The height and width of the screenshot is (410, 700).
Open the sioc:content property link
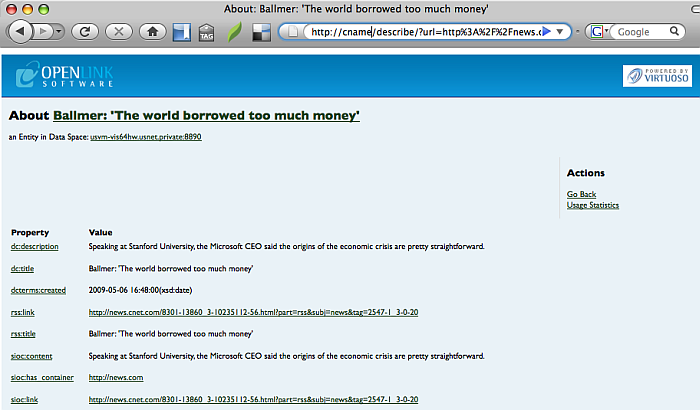[31, 356]
